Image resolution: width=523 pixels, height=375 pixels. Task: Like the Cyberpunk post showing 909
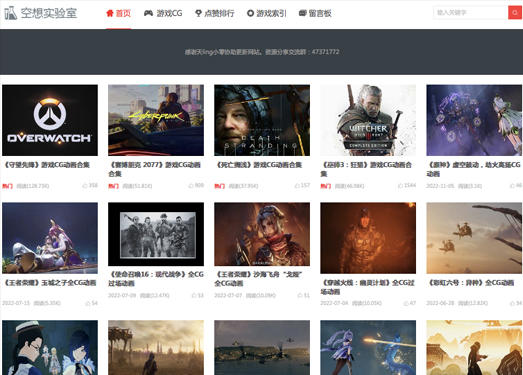pos(196,185)
